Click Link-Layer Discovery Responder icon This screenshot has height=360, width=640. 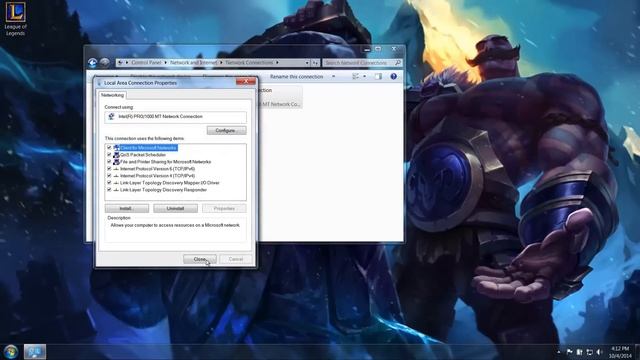point(116,190)
